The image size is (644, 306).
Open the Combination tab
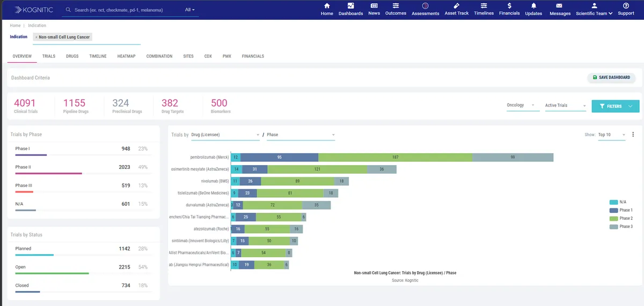[x=159, y=56]
